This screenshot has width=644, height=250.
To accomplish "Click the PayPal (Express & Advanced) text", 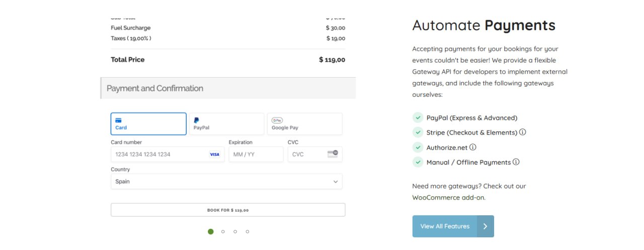I will [472, 118].
